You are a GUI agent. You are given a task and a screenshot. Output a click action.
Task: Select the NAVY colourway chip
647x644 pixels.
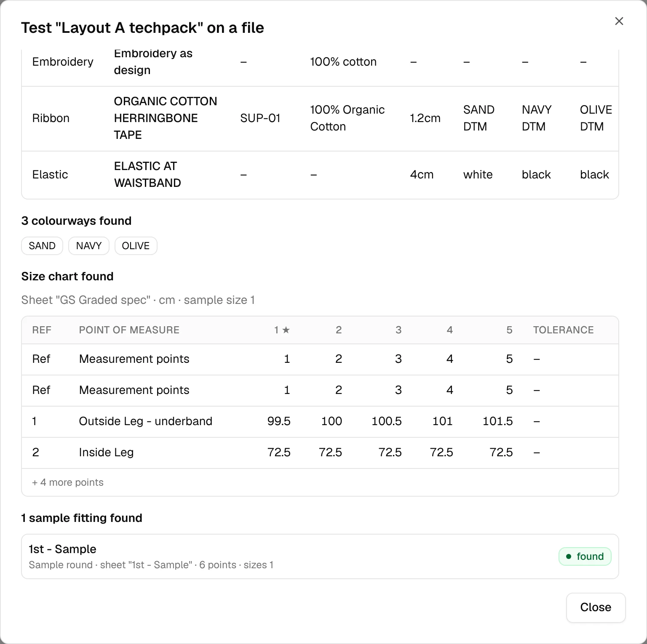tap(89, 246)
